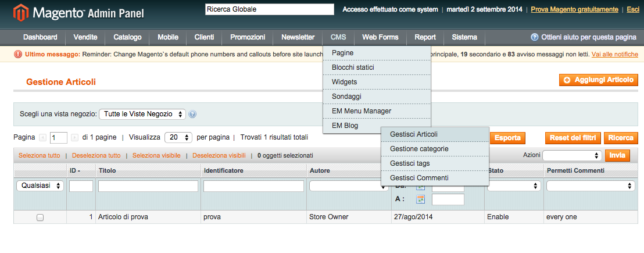644x253 pixels.
Task: Open the Clienti menu
Action: 204,37
